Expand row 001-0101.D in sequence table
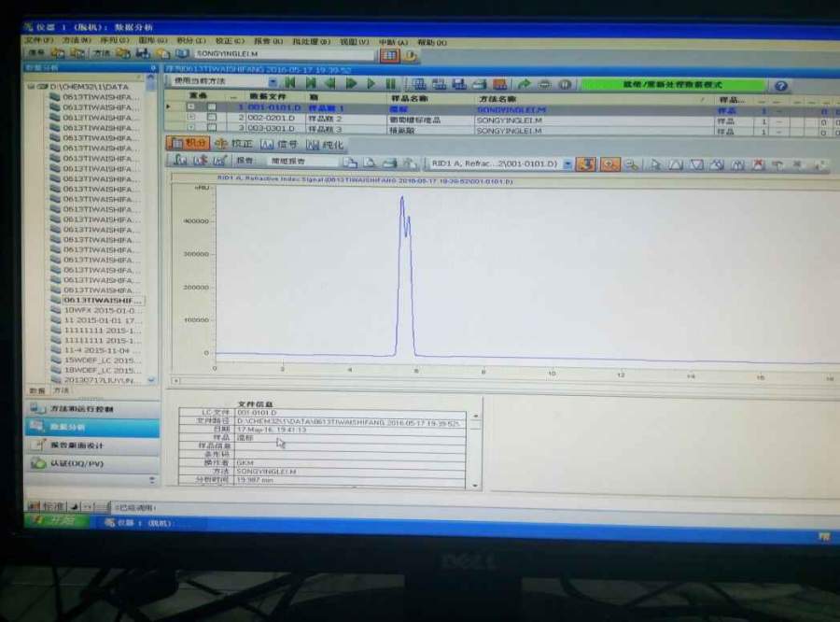Viewport: 840px width, 622px height. tap(190, 106)
